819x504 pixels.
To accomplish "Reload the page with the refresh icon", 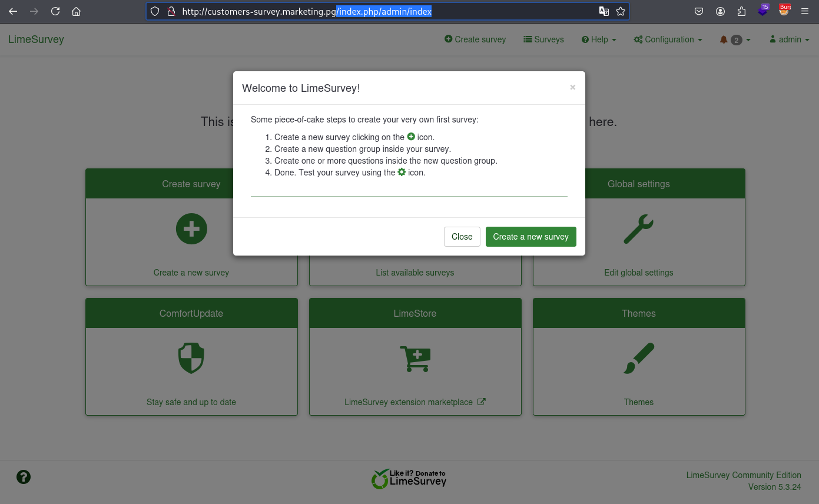I will click(x=55, y=11).
